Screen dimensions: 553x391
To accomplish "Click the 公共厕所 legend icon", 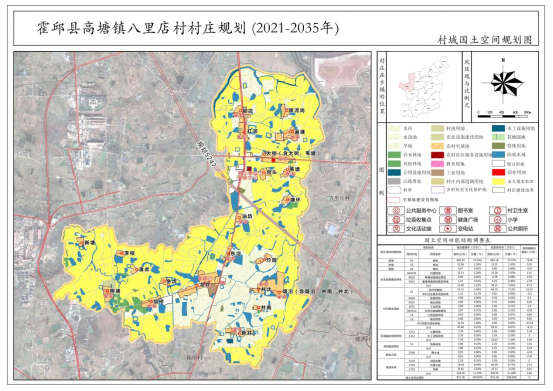I will coord(497,228).
